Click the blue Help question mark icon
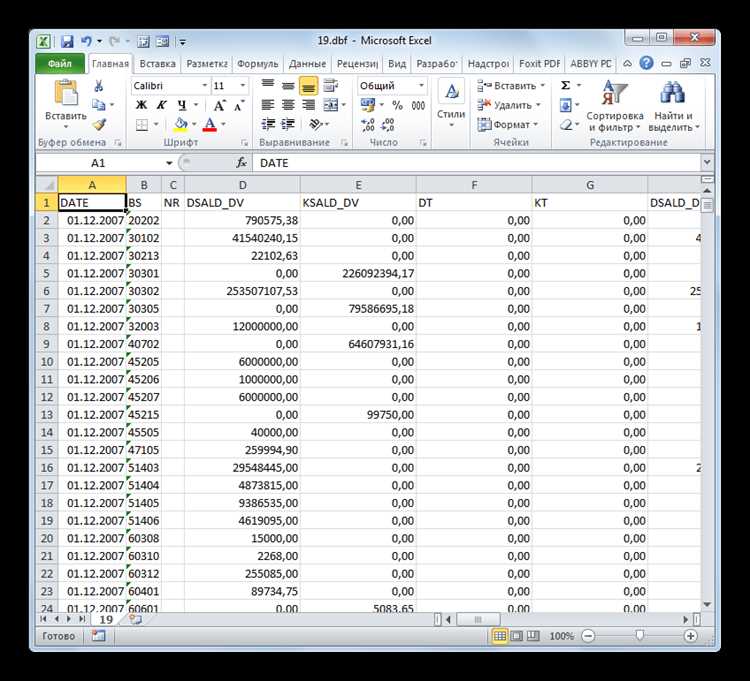 [x=646, y=63]
